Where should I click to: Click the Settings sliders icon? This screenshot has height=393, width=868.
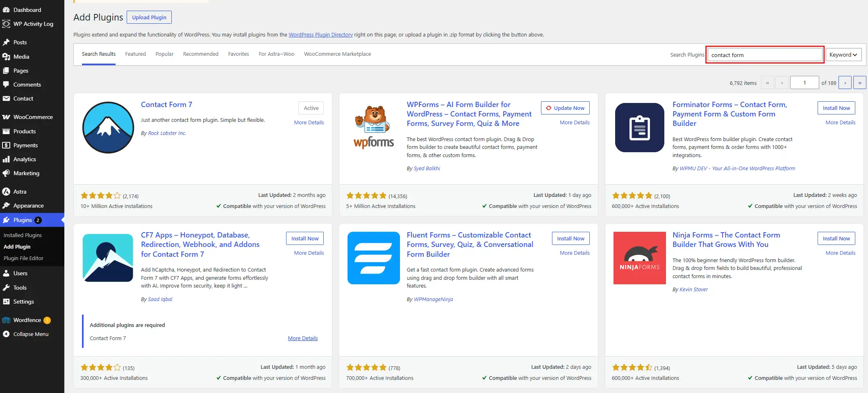point(6,302)
